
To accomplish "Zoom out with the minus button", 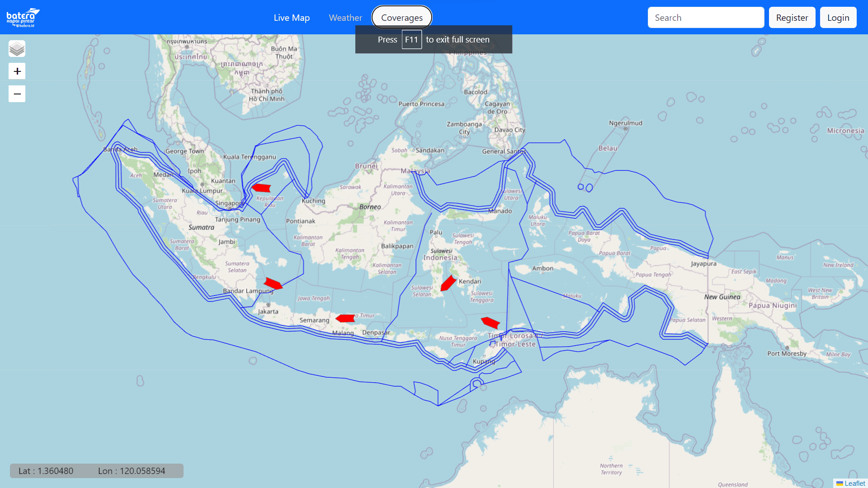I will 17,94.
